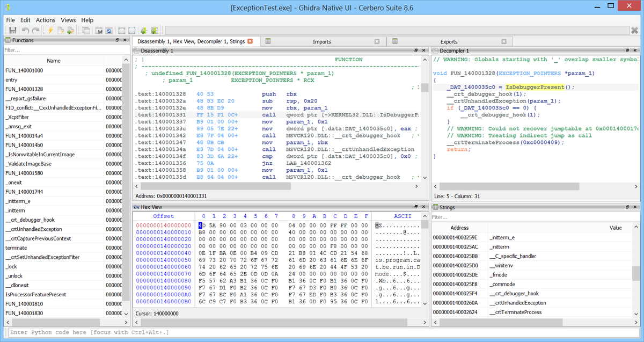Open the Actions menu
Viewport: 644px width, 342px height.
click(46, 20)
